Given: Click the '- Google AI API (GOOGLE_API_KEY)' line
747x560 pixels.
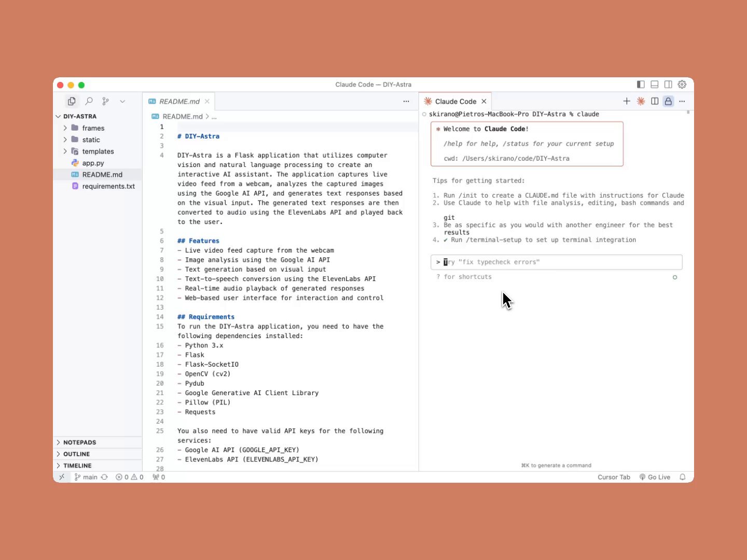Looking at the screenshot, I should [238, 450].
